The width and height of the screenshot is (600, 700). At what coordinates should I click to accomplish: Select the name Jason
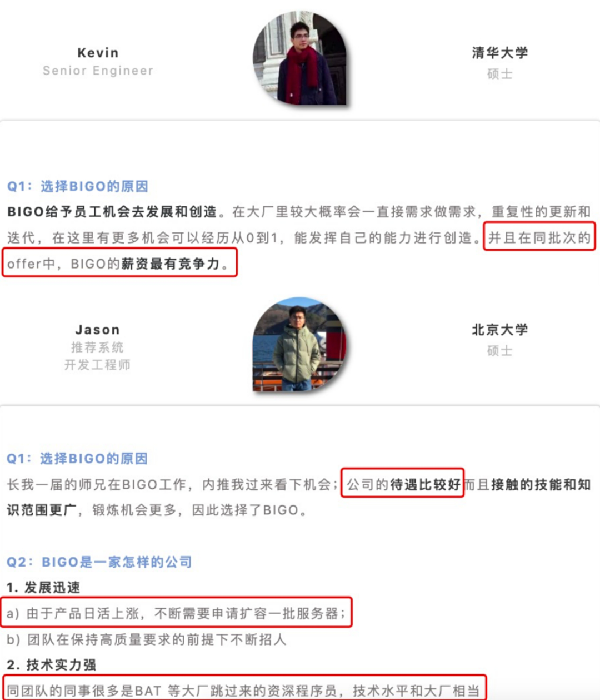click(98, 330)
